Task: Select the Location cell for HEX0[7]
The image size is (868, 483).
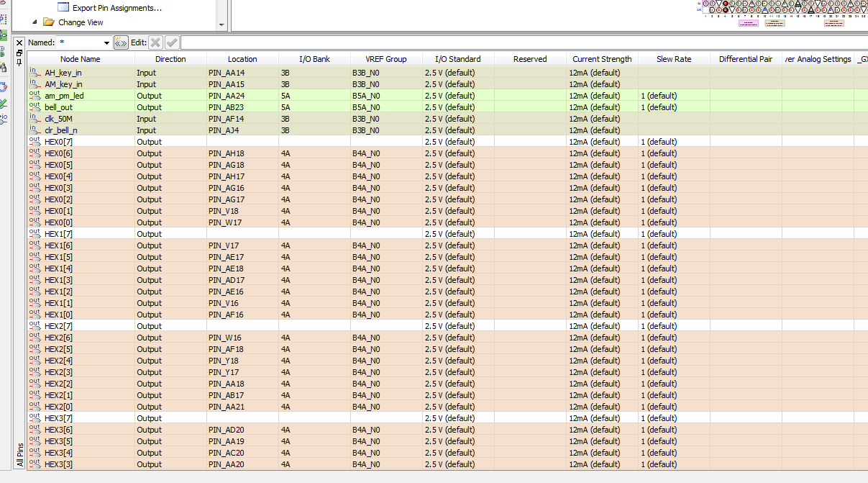Action: tap(242, 142)
